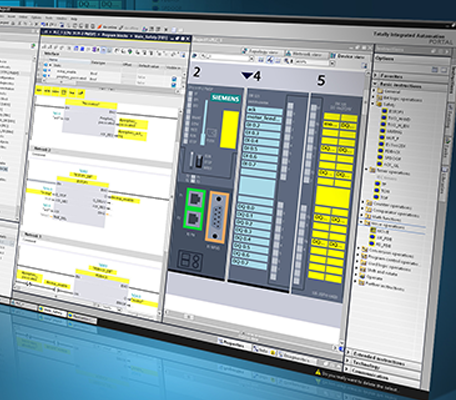Expand the Bit logic operations folder

point(373,97)
